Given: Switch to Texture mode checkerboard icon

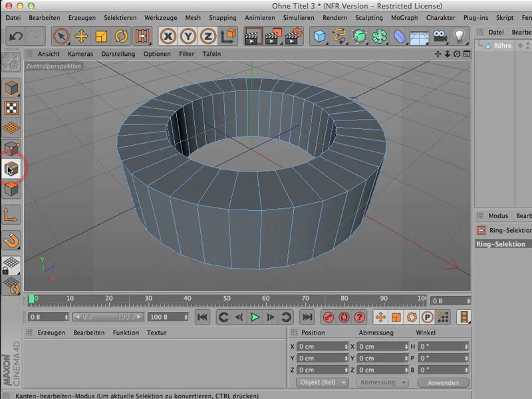Looking at the screenshot, I should [x=11, y=108].
